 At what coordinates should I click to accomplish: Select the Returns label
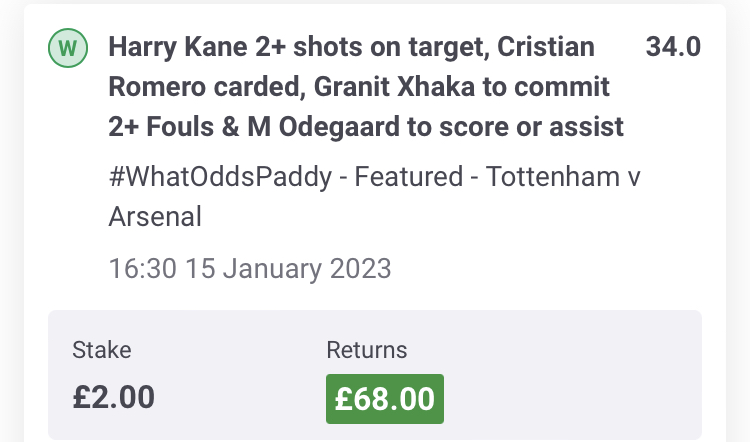point(366,350)
